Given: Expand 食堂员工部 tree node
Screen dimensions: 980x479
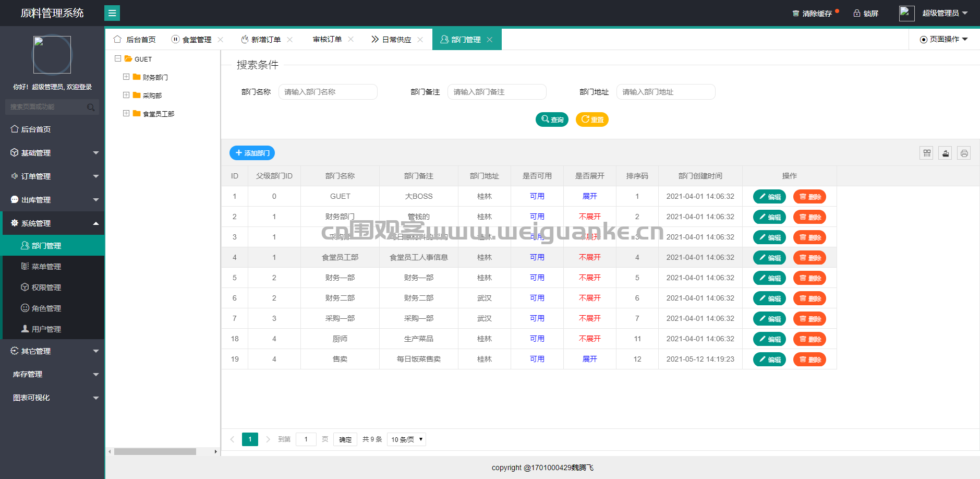Looking at the screenshot, I should 126,113.
